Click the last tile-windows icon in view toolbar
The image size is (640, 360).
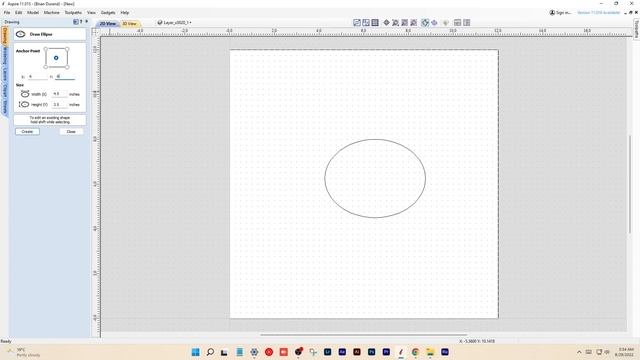[467, 23]
